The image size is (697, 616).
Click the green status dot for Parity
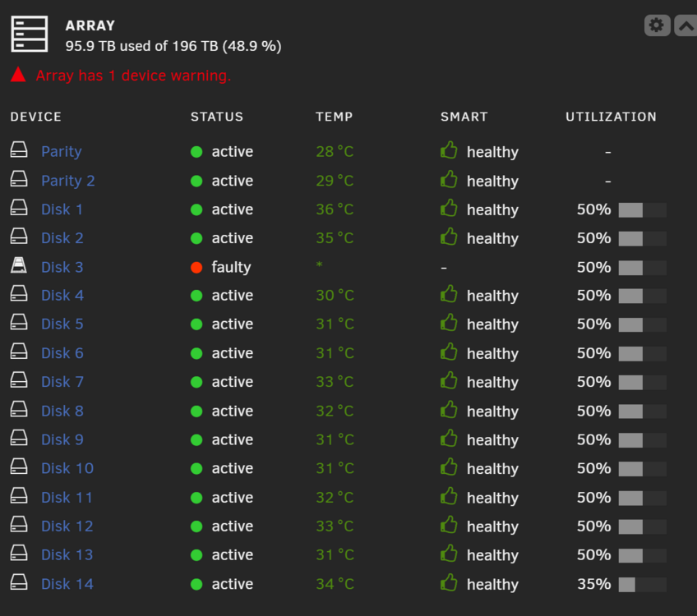click(x=196, y=152)
